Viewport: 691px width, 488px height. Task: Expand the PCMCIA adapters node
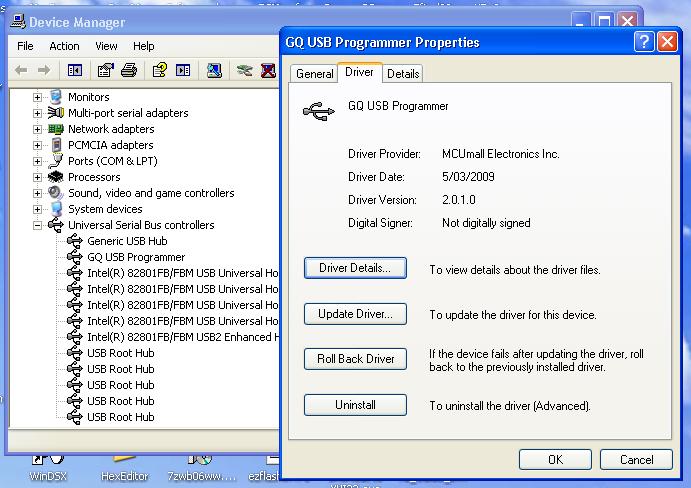(37, 145)
